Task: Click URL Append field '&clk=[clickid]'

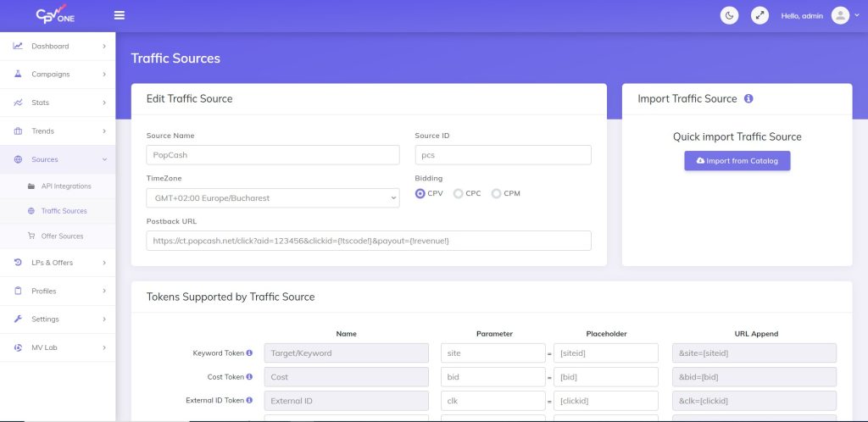Action: coord(754,401)
